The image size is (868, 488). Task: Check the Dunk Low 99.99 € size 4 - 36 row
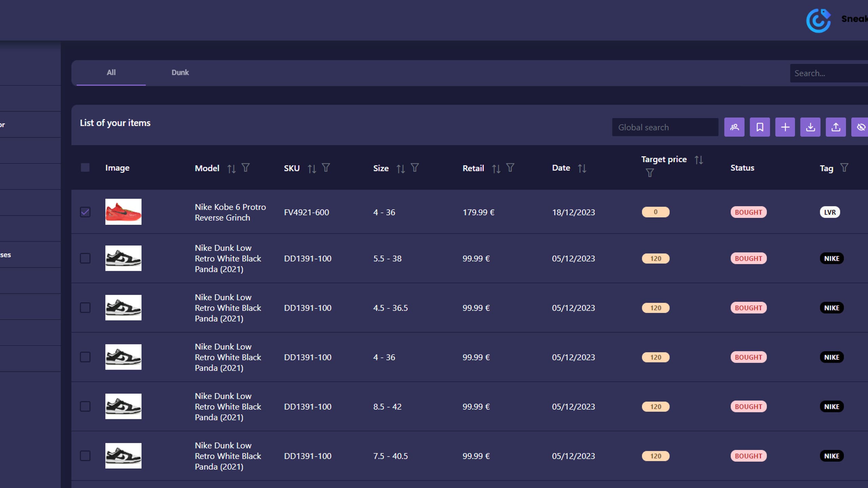click(85, 357)
